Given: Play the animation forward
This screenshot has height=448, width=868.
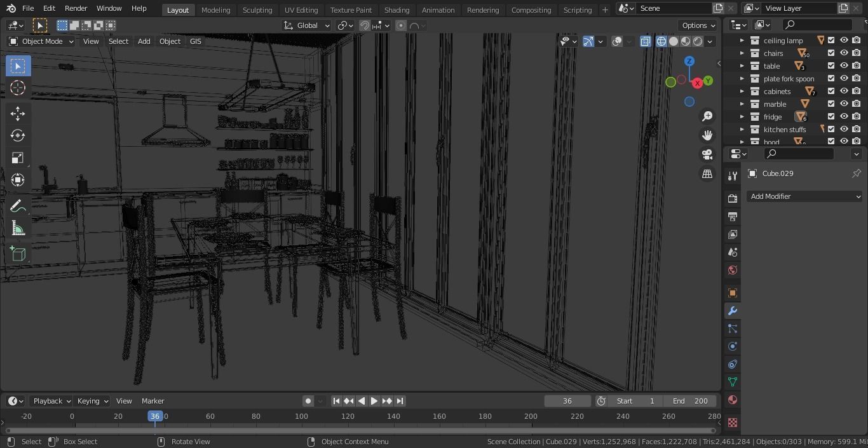Looking at the screenshot, I should click(374, 401).
